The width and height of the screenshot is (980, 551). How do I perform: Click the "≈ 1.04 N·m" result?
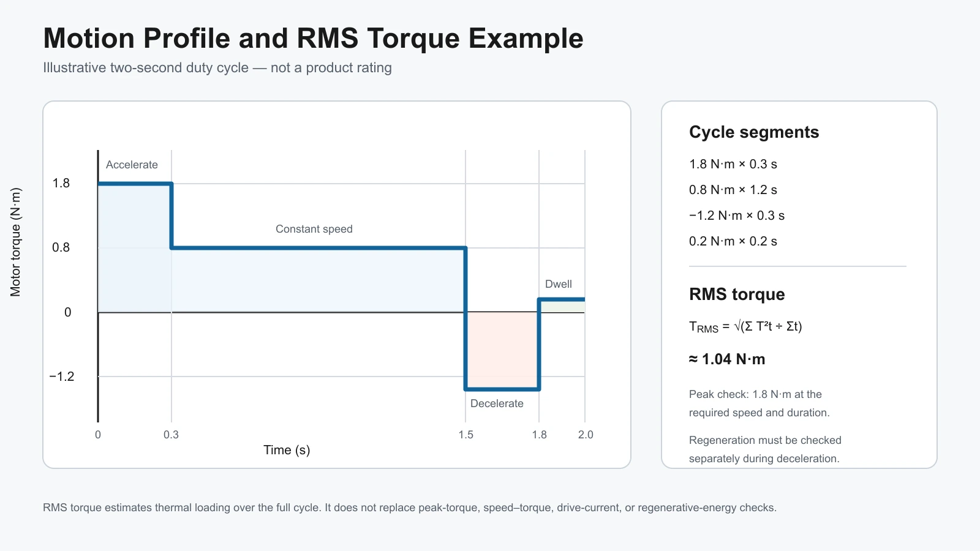(727, 359)
